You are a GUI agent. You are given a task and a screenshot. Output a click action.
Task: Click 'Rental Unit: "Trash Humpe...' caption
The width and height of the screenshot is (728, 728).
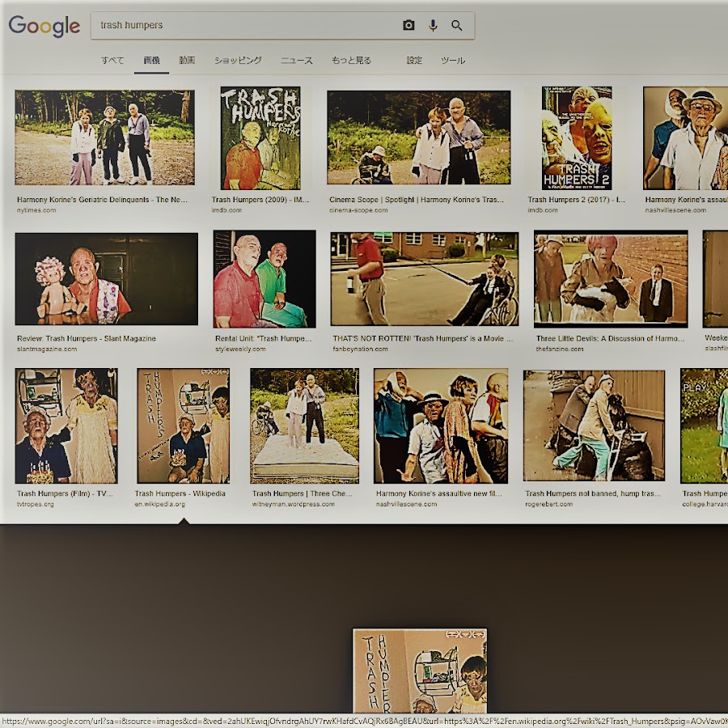(x=263, y=338)
